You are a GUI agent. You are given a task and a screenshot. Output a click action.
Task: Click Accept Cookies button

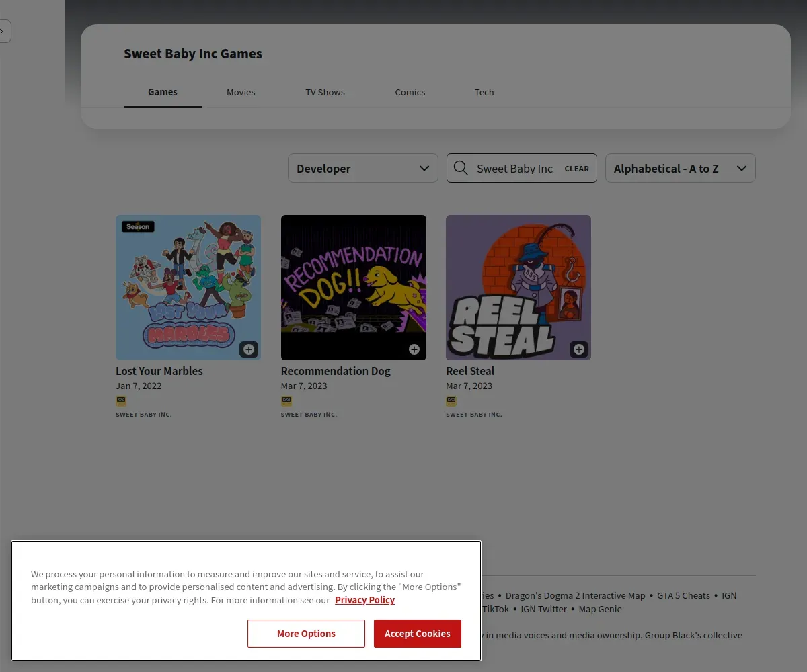pyautogui.click(x=418, y=634)
